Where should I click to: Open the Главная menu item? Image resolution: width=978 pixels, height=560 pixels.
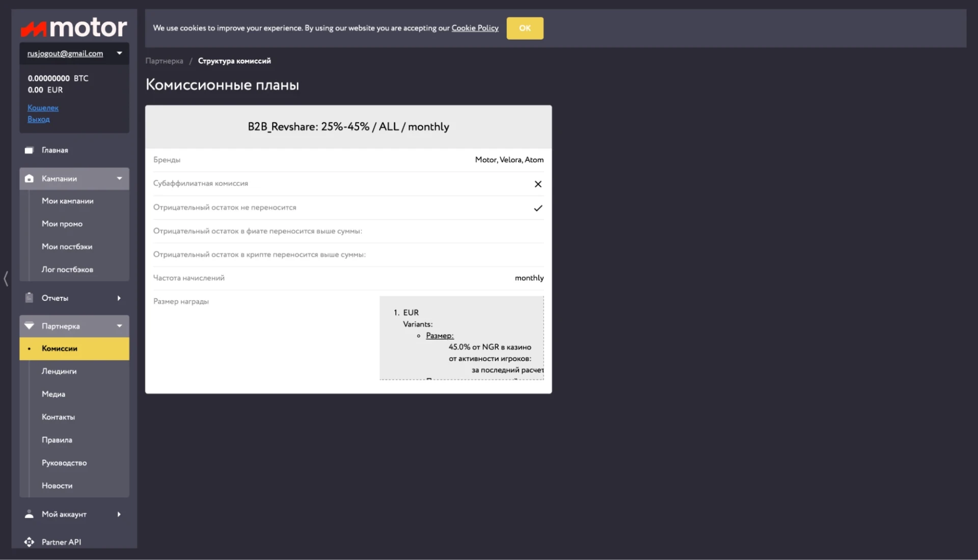pos(74,150)
